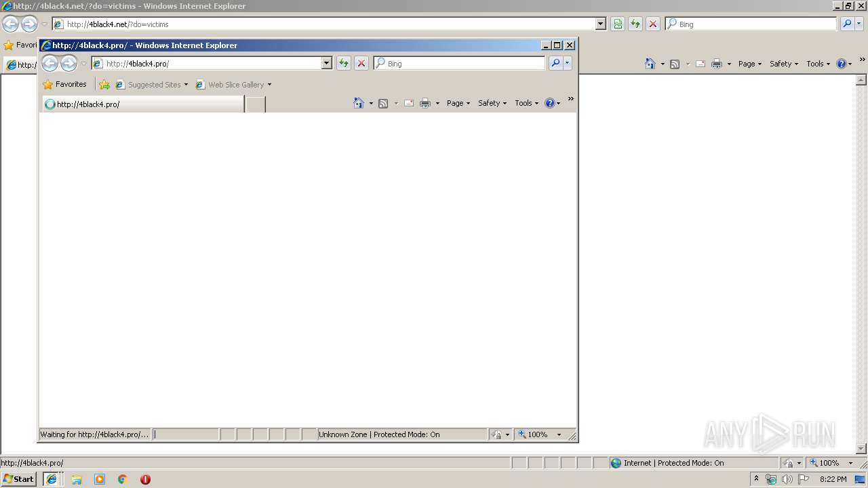Select the http://4black4.pro/ tab

pyautogui.click(x=143, y=104)
